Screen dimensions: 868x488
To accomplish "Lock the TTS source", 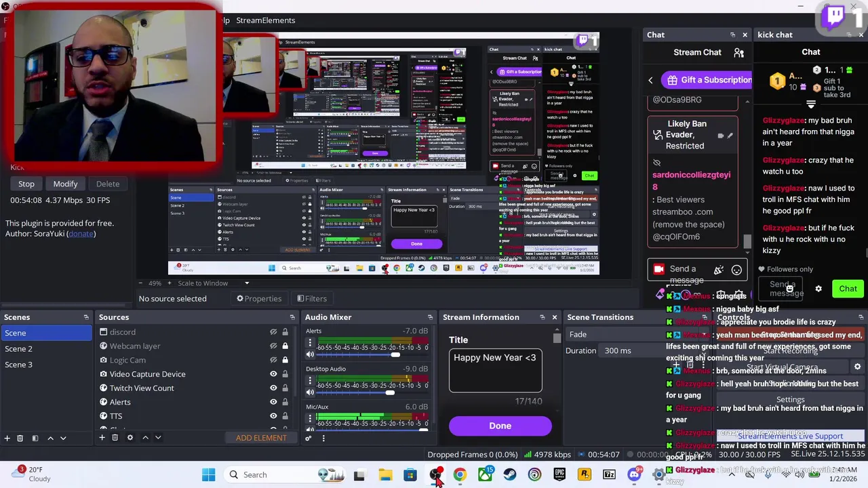I will [285, 416].
